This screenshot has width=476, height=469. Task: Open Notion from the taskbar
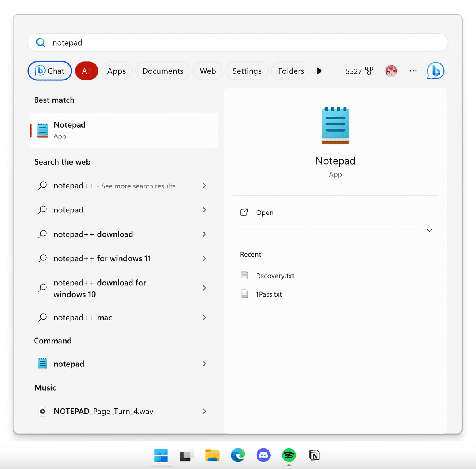tap(314, 456)
